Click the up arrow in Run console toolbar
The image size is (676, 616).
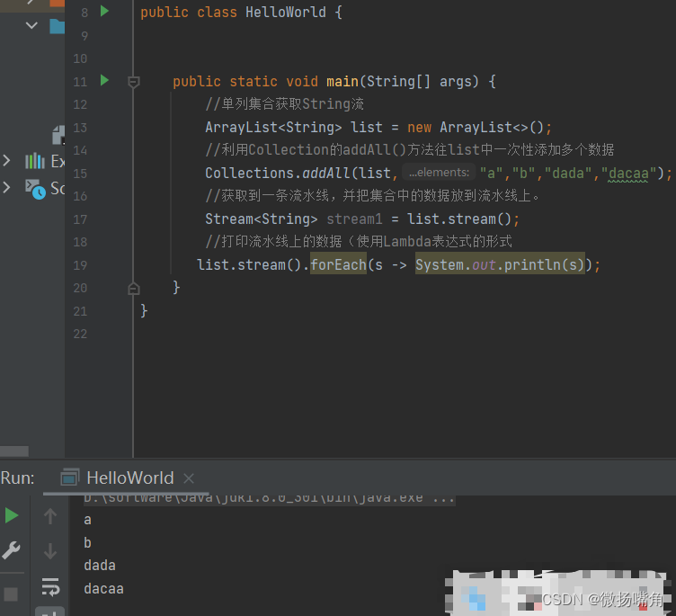(x=50, y=516)
